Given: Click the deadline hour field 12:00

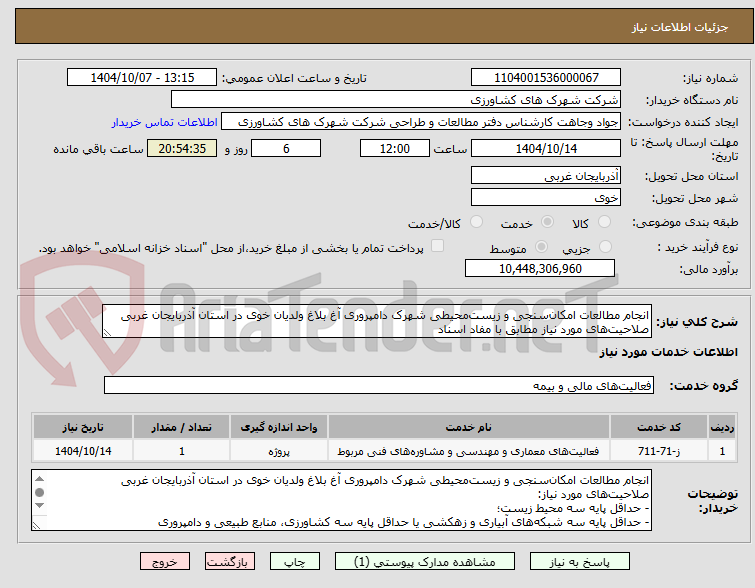Looking at the screenshot, I should pos(394,148).
